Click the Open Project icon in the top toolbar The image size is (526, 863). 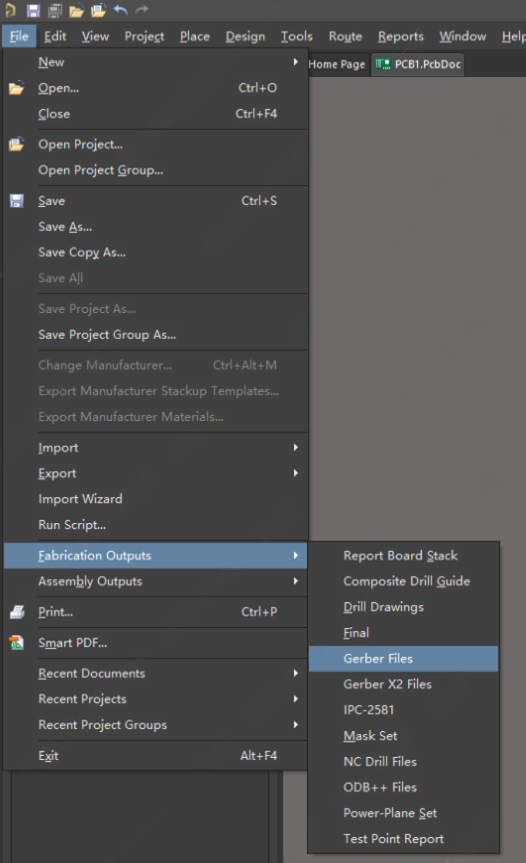click(98, 10)
